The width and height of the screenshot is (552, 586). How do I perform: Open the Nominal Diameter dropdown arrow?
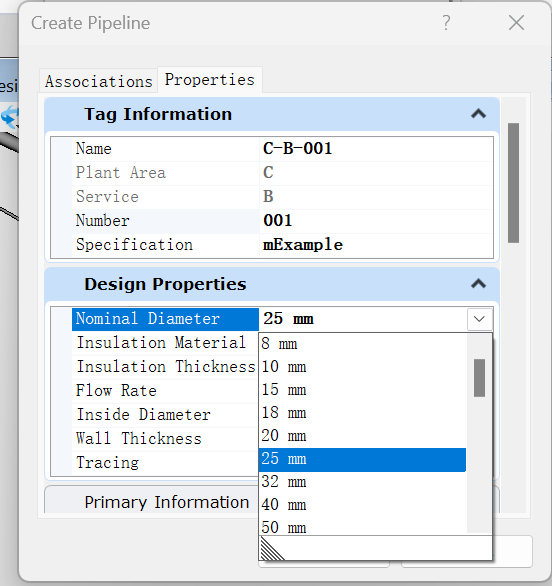[479, 319]
